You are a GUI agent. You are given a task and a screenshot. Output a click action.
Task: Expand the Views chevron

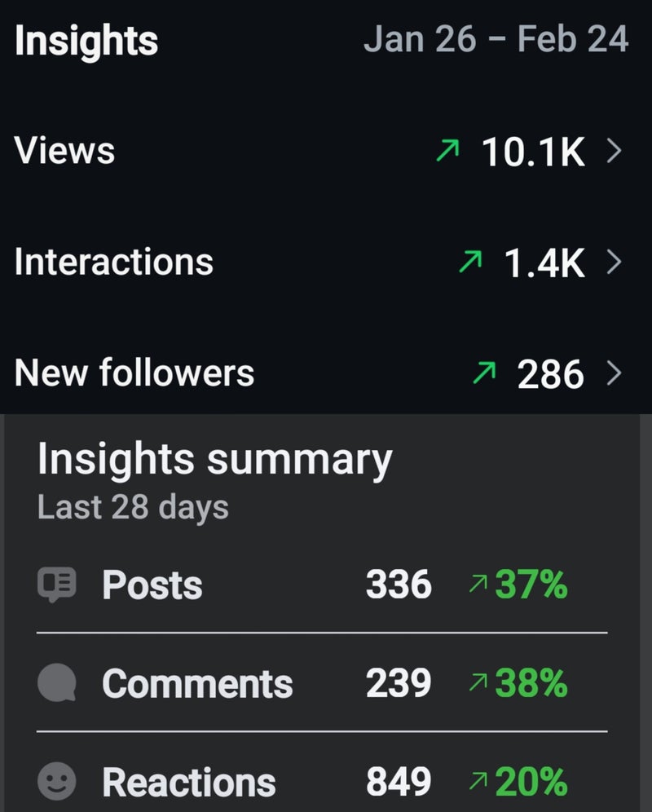[615, 151]
